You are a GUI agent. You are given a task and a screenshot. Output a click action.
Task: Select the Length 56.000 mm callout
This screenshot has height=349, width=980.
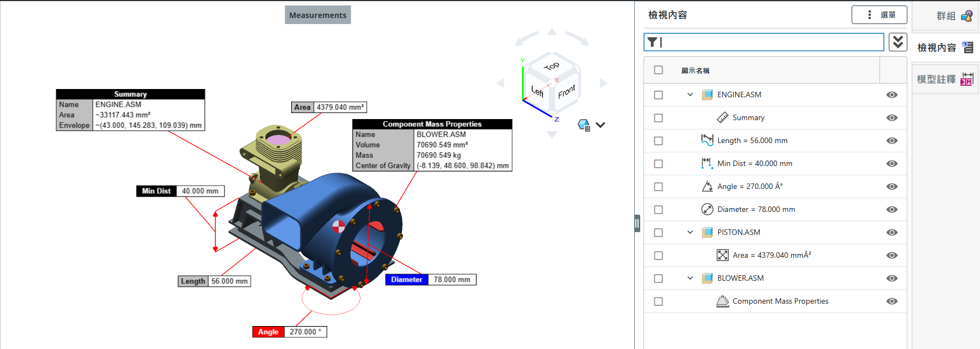[x=215, y=281]
